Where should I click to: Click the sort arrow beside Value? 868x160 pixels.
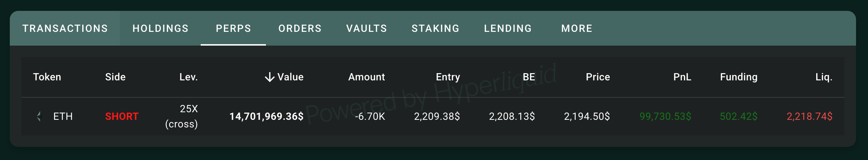(x=270, y=77)
